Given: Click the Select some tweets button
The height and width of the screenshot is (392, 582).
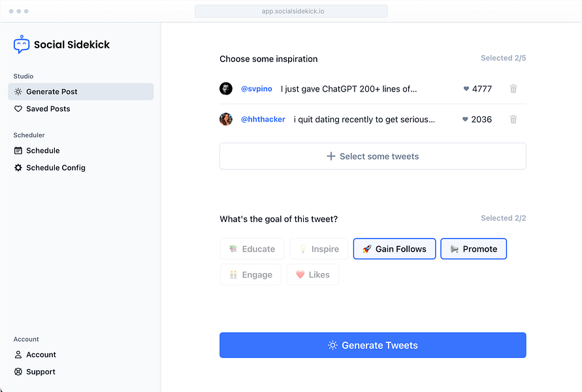Looking at the screenshot, I should pyautogui.click(x=373, y=156).
